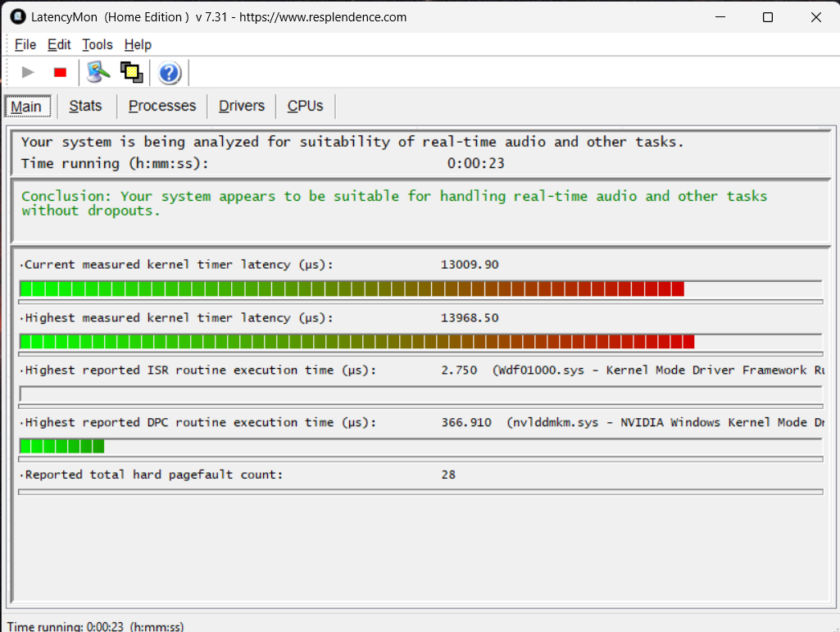Viewport: 840px width, 632px height.
Task: Open the Edit menu
Action: [59, 44]
